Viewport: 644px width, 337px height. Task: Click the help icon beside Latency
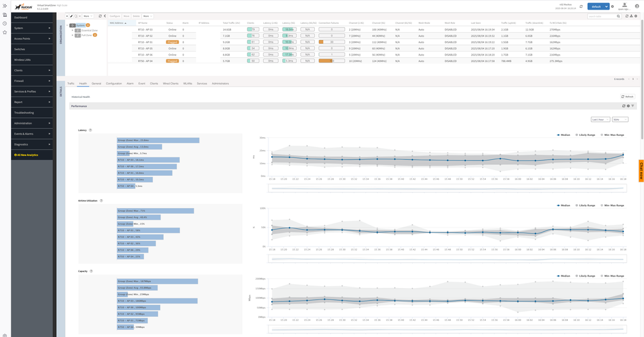[90, 130]
